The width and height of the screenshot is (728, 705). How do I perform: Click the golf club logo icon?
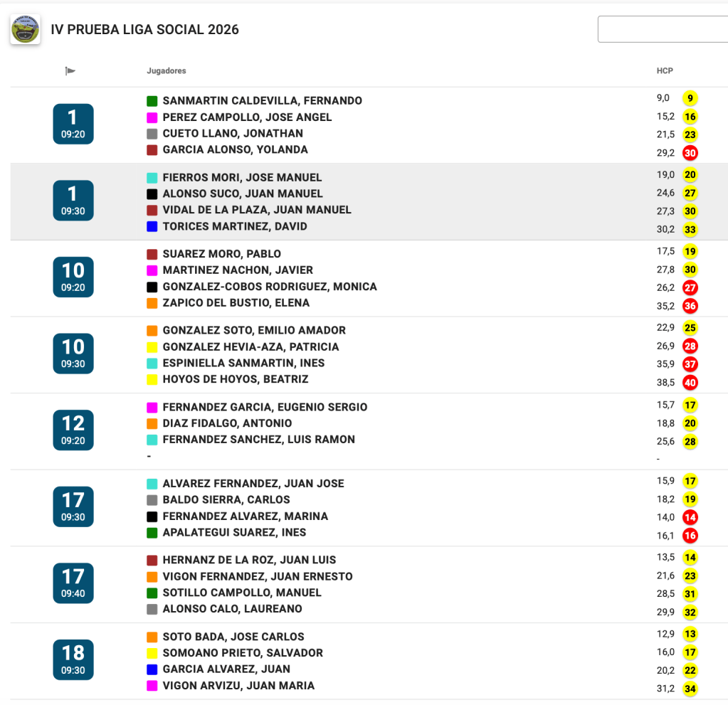tap(25, 30)
